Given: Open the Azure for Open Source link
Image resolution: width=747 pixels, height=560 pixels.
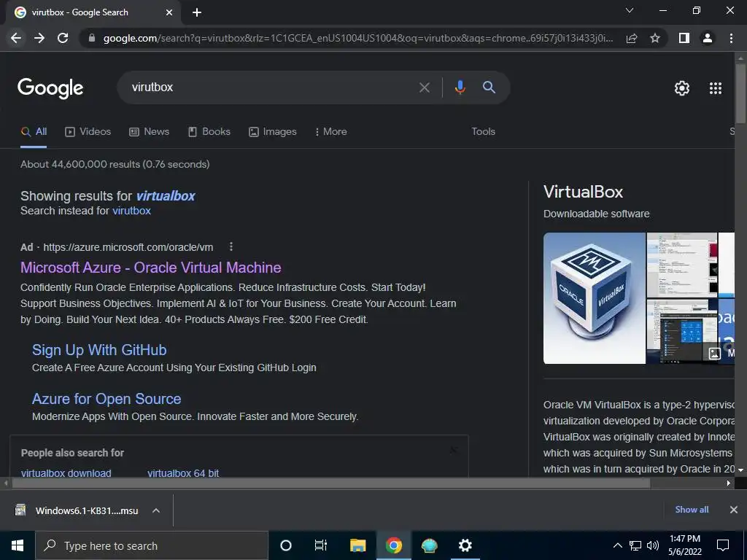Looking at the screenshot, I should tap(107, 399).
